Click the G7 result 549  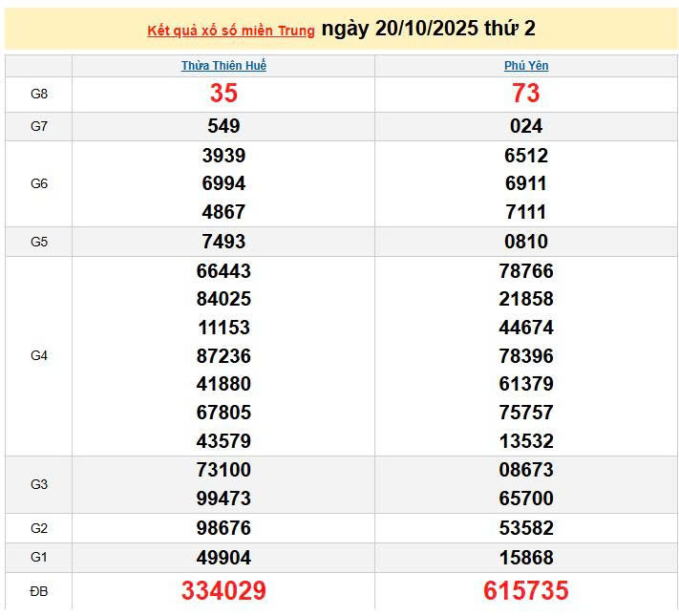click(x=223, y=126)
